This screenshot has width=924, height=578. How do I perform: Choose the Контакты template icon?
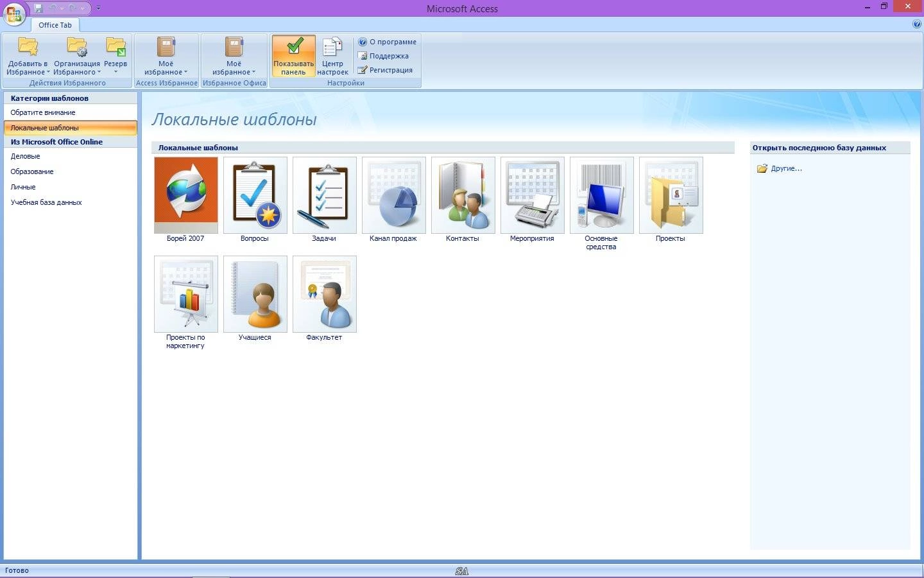(x=463, y=195)
